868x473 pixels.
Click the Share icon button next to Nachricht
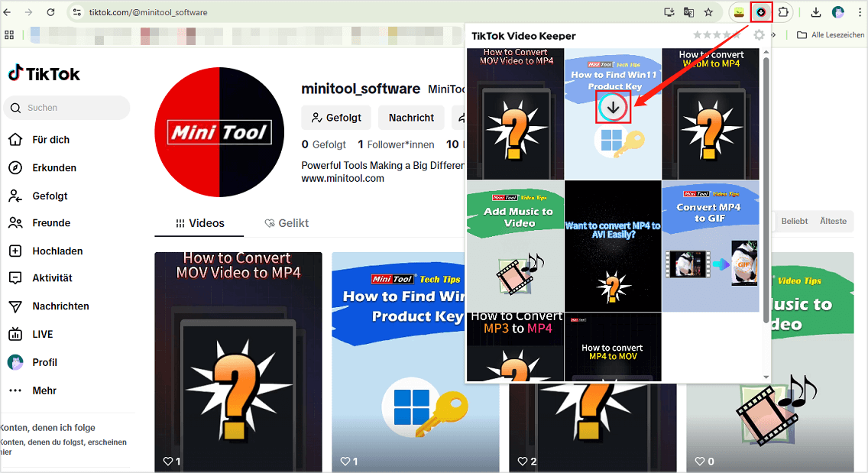click(x=460, y=118)
